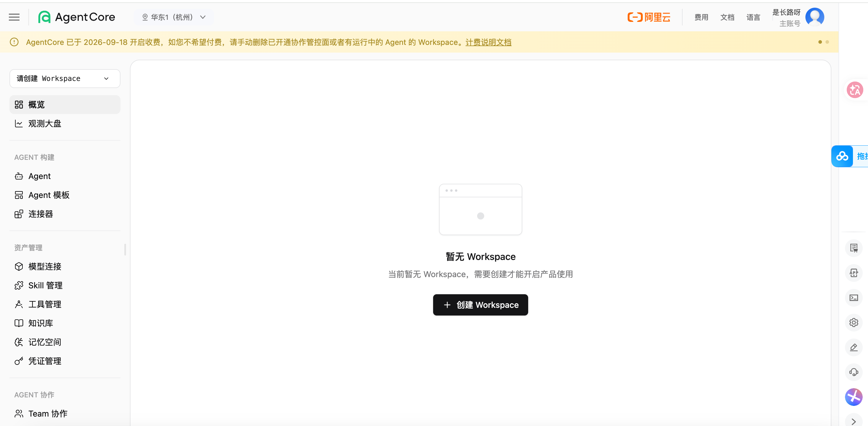Click the edit pencil icon in right rail
This screenshot has width=868, height=426.
(x=854, y=347)
